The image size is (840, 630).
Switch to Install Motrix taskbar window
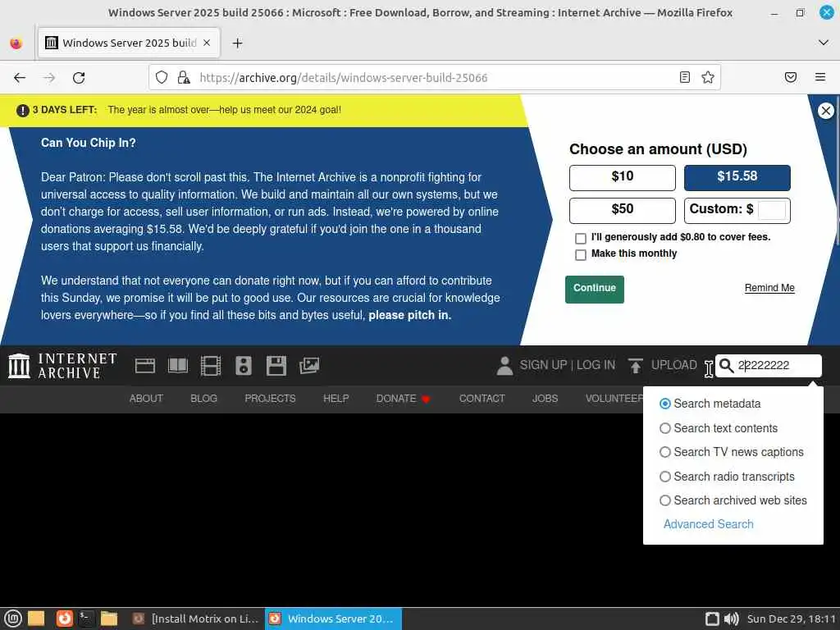(197, 619)
